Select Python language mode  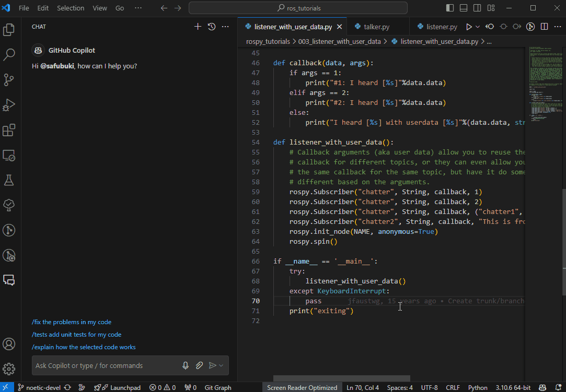(478, 387)
